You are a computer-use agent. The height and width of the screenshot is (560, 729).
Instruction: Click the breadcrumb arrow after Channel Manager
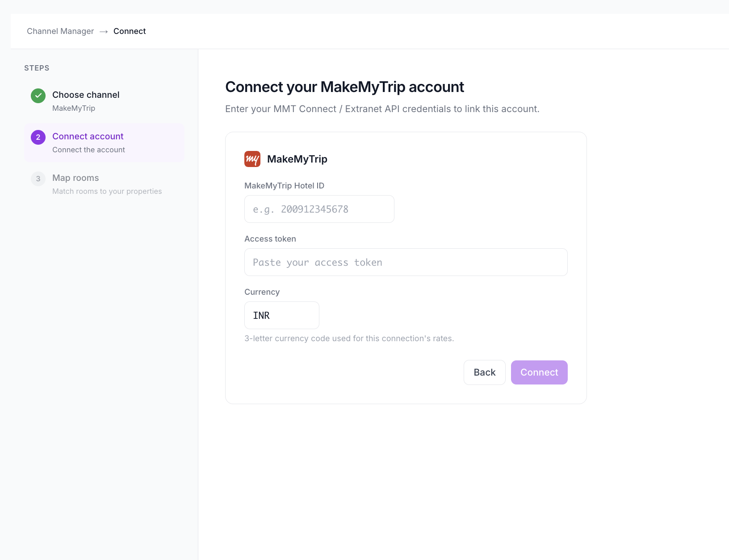(104, 31)
